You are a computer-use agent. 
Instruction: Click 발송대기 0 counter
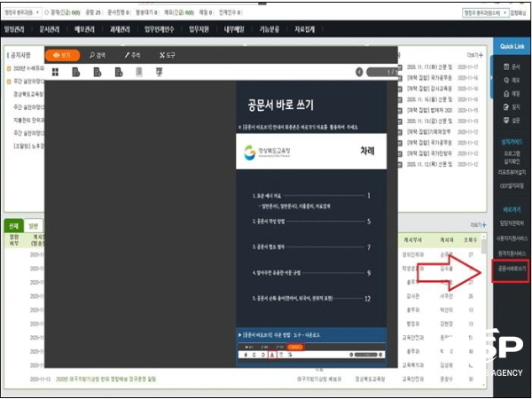[146, 13]
